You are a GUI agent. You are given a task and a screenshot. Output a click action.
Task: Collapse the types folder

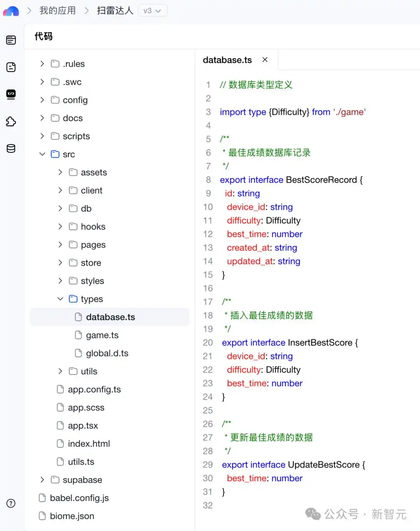click(x=60, y=299)
